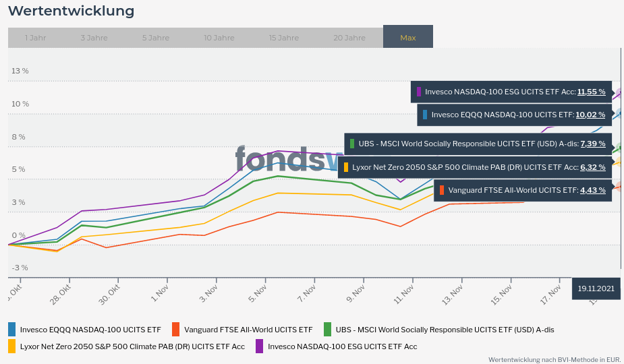Toggle Lyxor Net Zero yellow legend swatch
Viewport: 624px width, 364px height.
pyautogui.click(x=11, y=346)
